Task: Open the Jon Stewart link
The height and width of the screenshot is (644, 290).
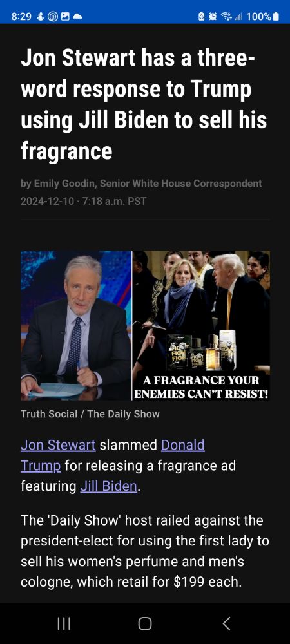Action: click(x=58, y=445)
